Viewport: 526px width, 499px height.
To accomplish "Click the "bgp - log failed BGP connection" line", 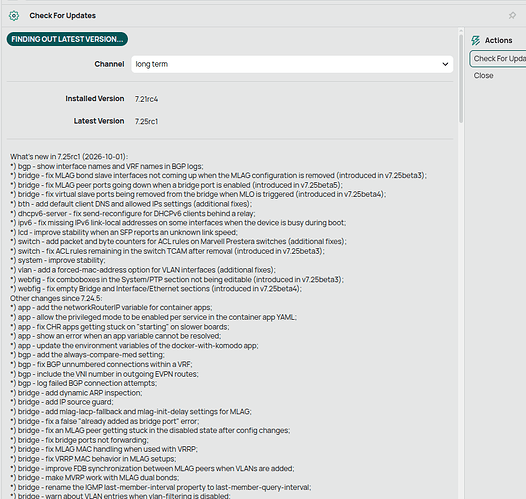I will point(84,383).
